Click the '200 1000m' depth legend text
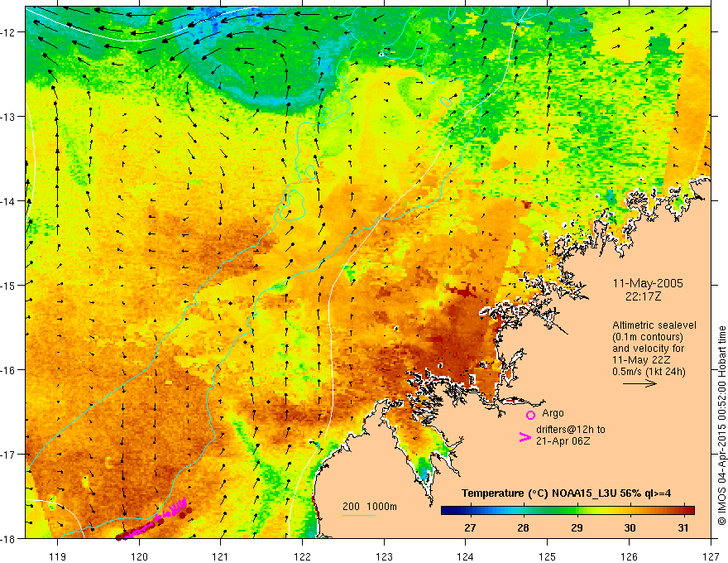 coord(370,507)
